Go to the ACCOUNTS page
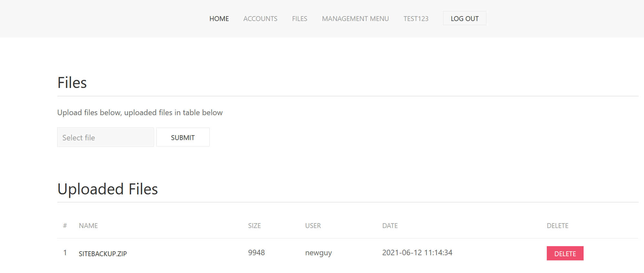This screenshot has height=273, width=644. tap(260, 19)
